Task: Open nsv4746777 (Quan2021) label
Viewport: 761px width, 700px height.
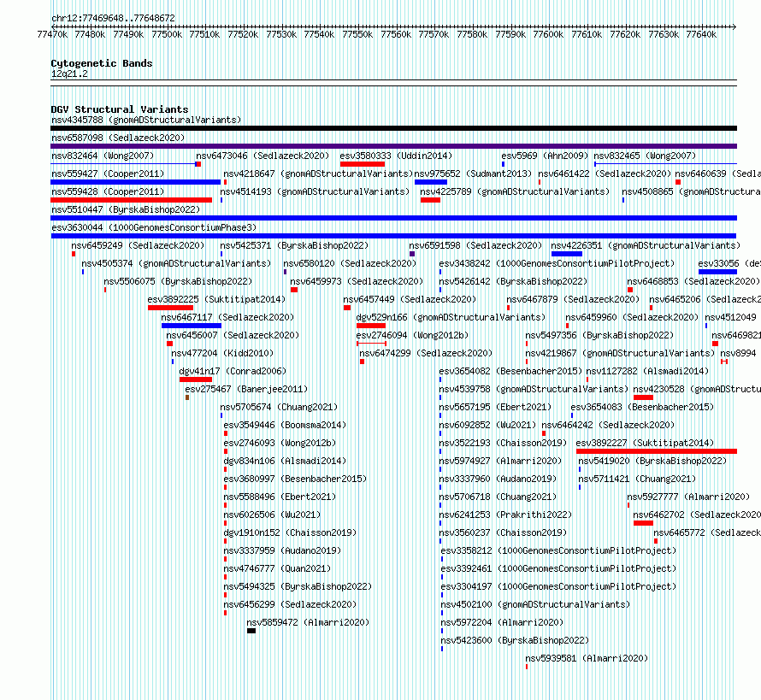Action: tap(277, 568)
